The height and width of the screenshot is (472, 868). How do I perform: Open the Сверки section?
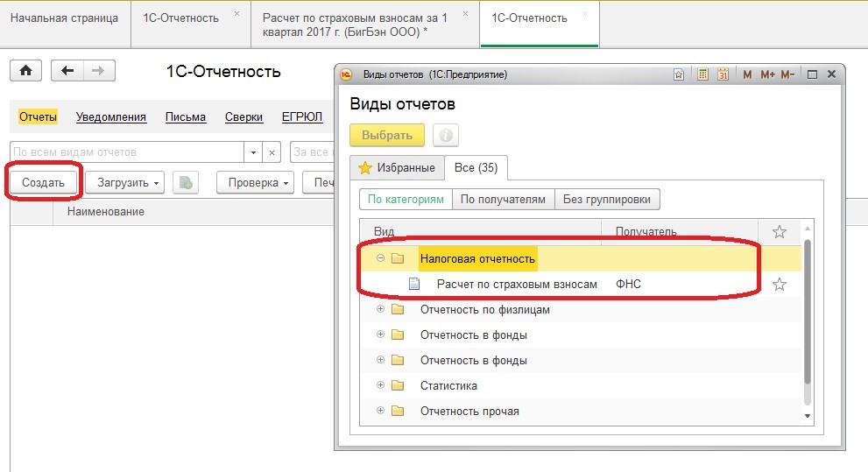(x=243, y=116)
